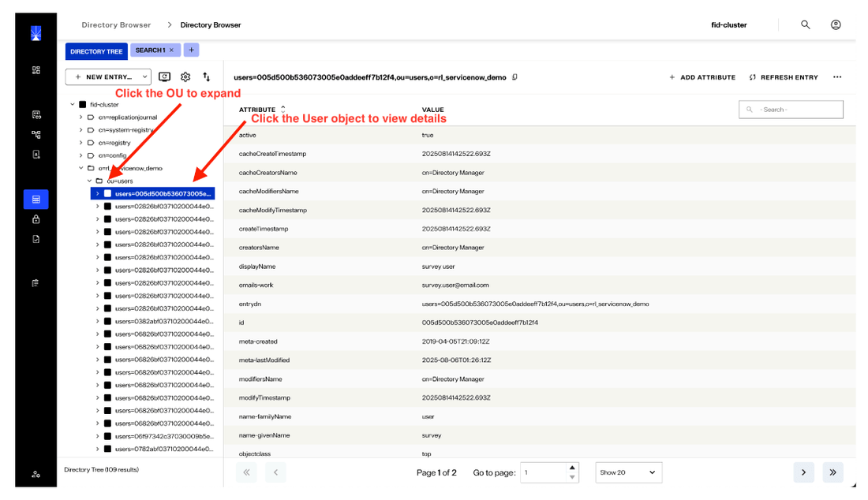Decrease page number with stepper down arrow

(572, 477)
